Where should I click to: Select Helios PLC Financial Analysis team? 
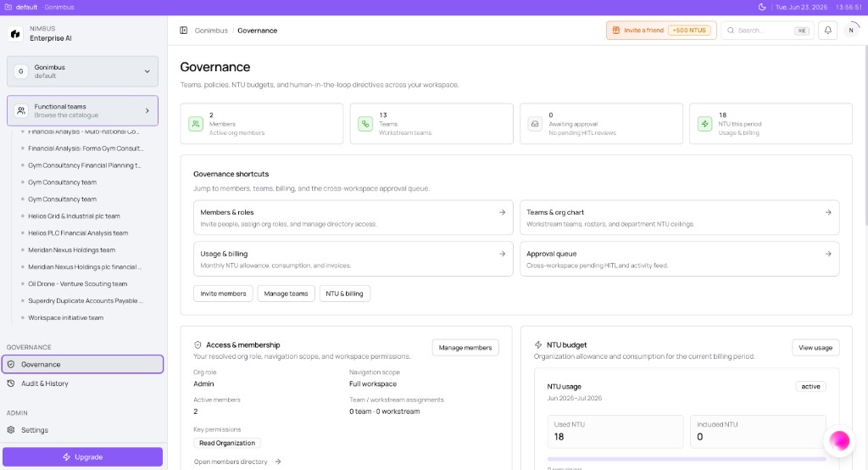click(x=78, y=233)
